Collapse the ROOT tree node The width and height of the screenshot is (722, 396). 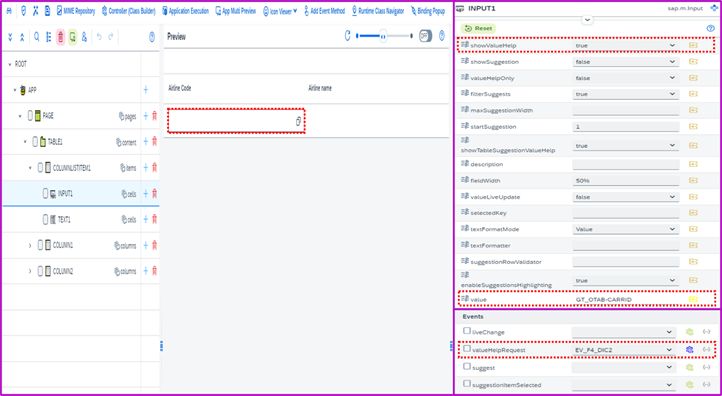click(x=10, y=64)
